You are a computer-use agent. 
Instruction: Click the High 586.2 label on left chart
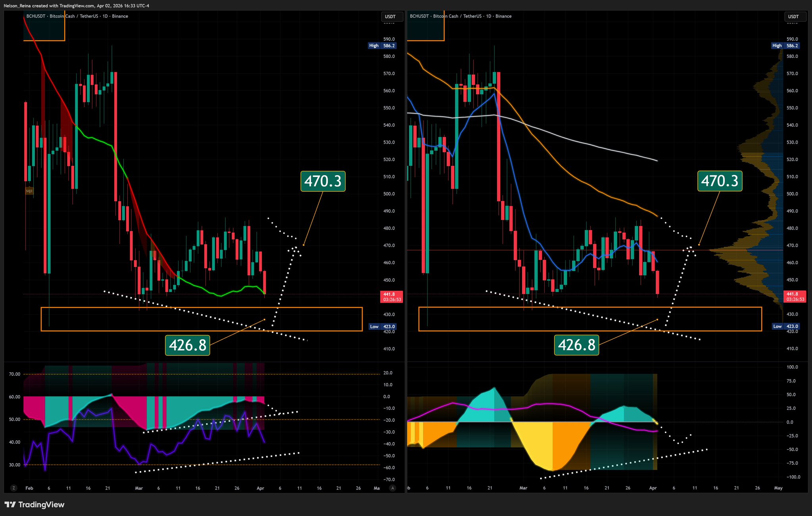tap(382, 46)
